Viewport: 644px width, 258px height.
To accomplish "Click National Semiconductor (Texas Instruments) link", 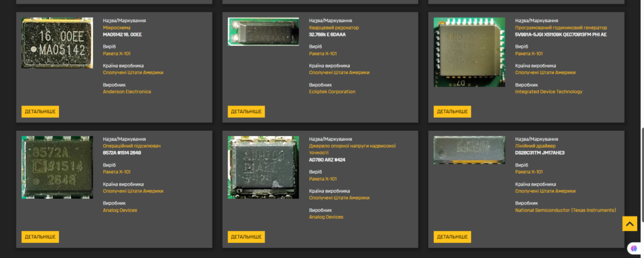I will coord(565,210).
